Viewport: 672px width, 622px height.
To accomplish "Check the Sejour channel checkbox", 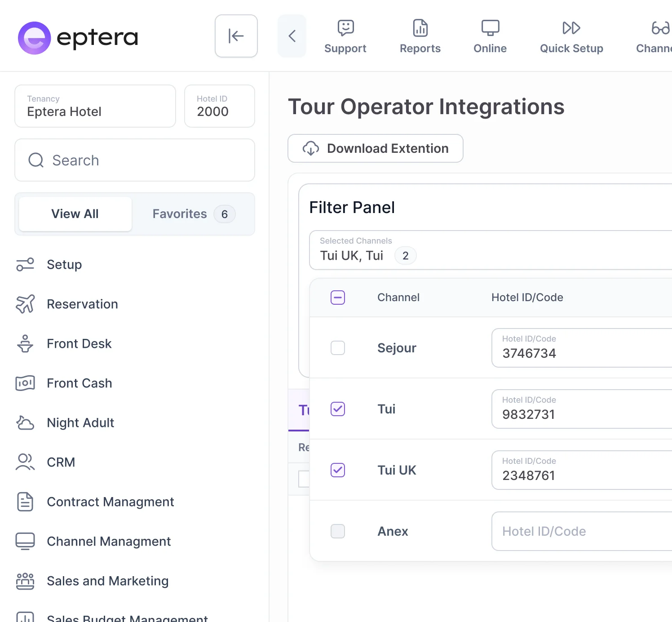I will coord(338,348).
